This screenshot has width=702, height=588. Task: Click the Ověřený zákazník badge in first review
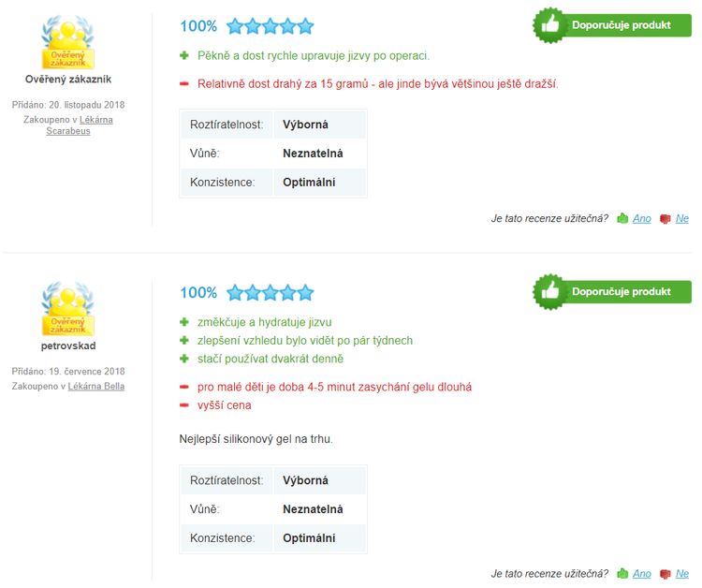pyautogui.click(x=68, y=42)
